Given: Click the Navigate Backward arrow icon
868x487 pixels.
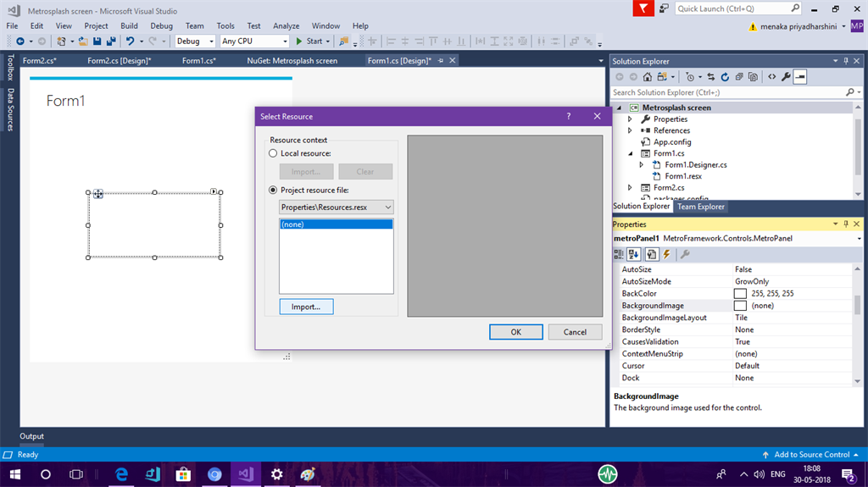Looking at the screenshot, I should [x=20, y=41].
